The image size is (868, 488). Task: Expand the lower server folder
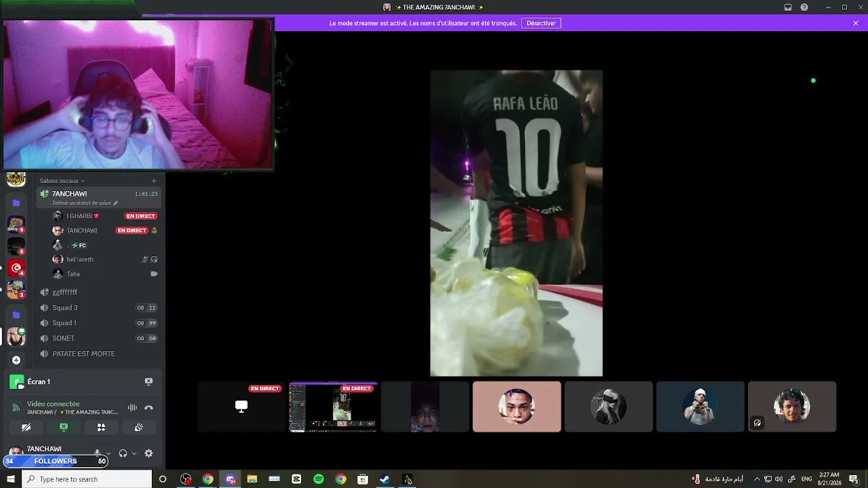pyautogui.click(x=16, y=314)
